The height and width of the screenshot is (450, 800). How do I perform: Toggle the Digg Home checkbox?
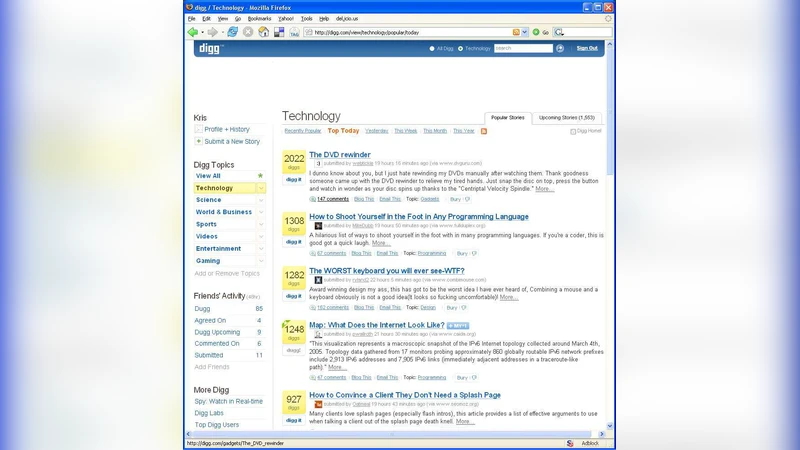click(x=573, y=131)
